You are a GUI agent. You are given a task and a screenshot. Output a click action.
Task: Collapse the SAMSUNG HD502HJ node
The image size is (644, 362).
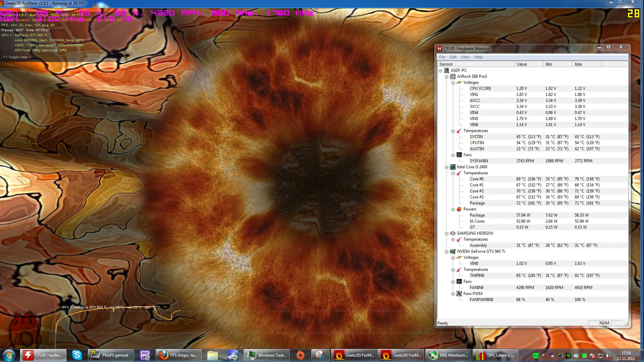click(447, 234)
